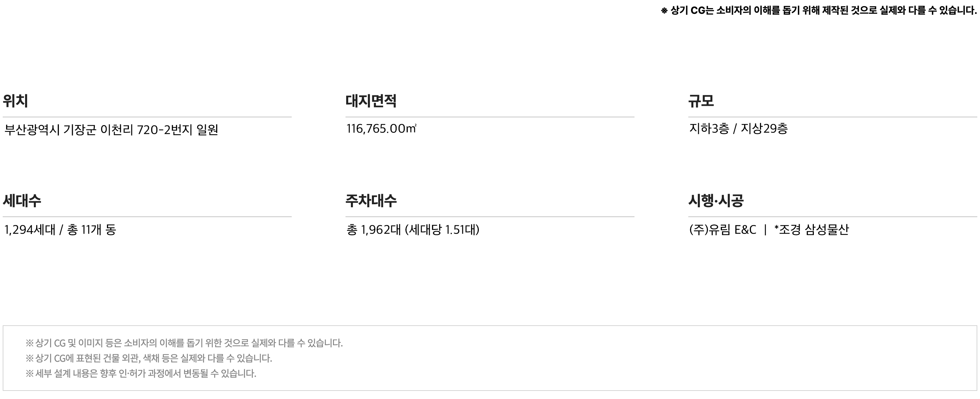980x399 pixels.
Task: Click the 규모 heading
Action: click(x=701, y=101)
